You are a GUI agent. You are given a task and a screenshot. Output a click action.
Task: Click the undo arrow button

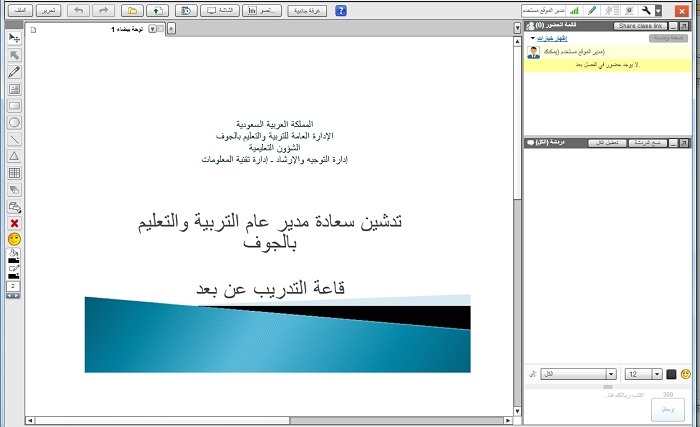pos(79,10)
